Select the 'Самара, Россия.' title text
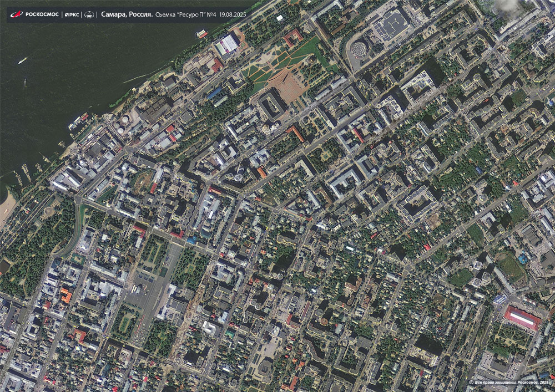The height and width of the screenshot is (392, 555). [127, 14]
